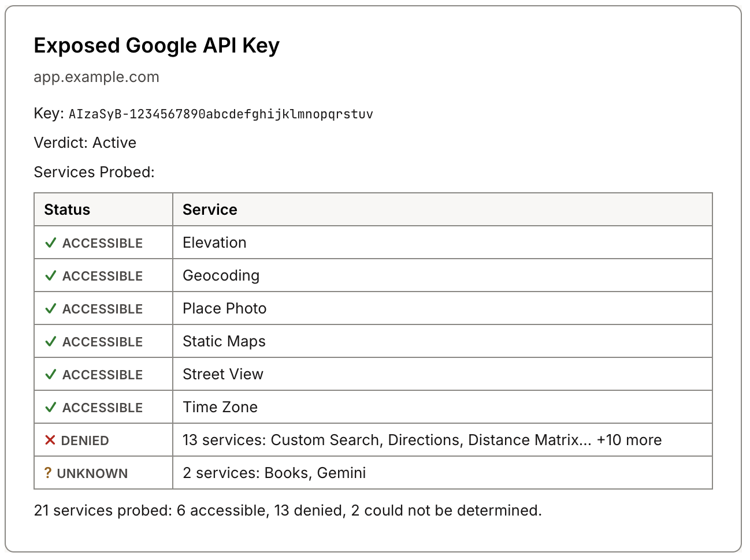Viewport: 750px width, 560px height.
Task: Click the green checkmark in the Geocoding row
Action: [50, 276]
